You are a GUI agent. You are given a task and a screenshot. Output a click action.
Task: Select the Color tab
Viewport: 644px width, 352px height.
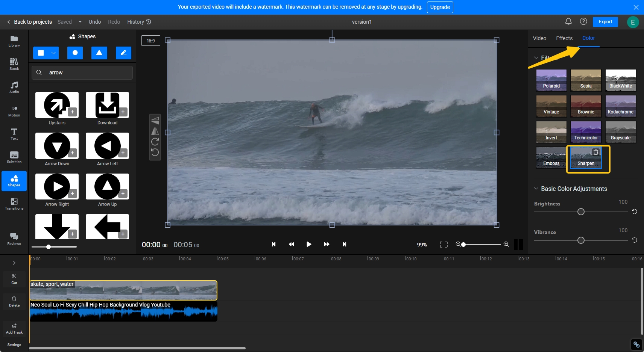(x=588, y=38)
